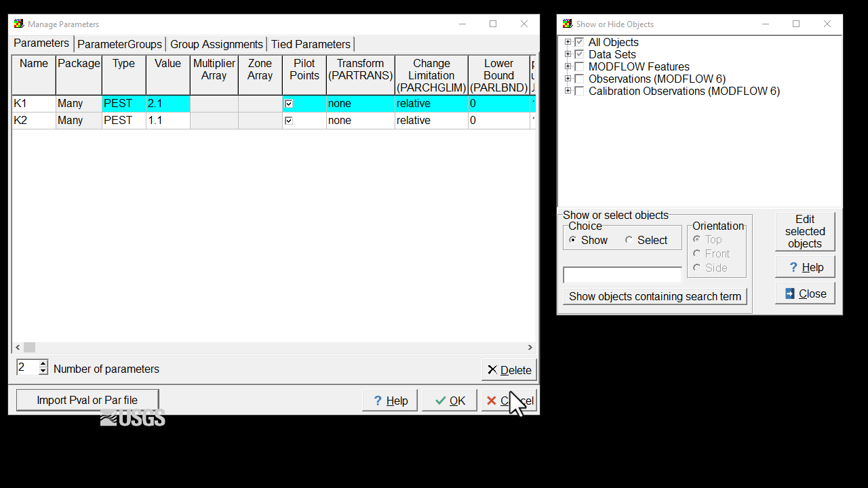Click inside the object search text field
Screen dimensions: 868x488
point(621,274)
